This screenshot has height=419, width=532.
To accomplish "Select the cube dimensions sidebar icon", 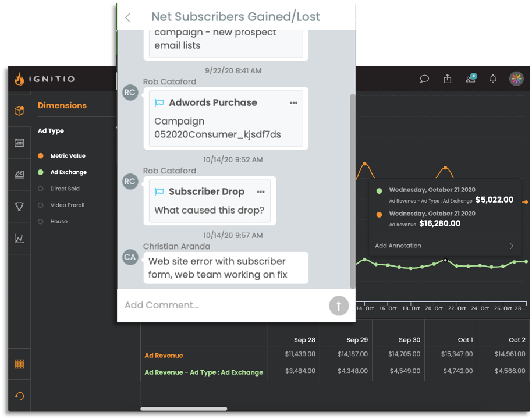I will [x=19, y=111].
